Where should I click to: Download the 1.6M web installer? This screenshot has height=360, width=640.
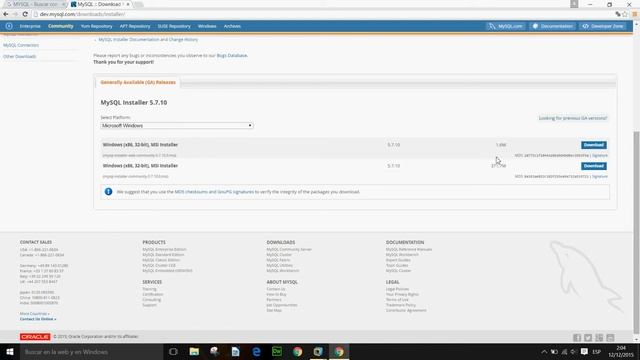click(x=593, y=145)
